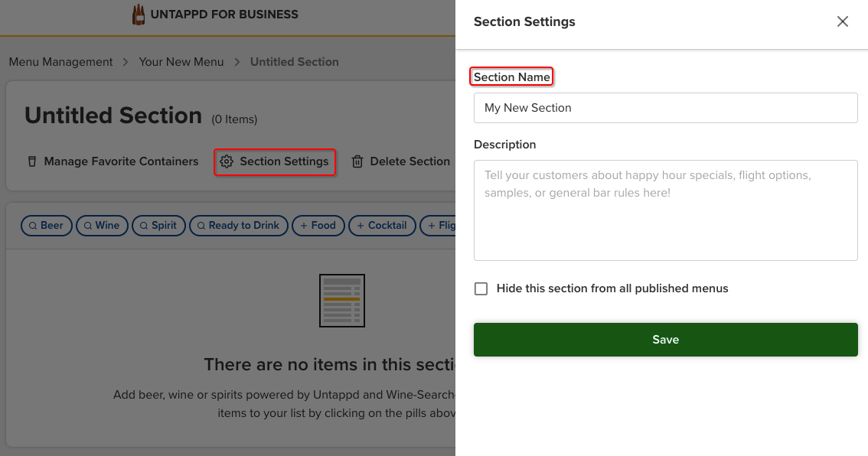Image resolution: width=868 pixels, height=456 pixels.
Task: Click the plus icon in the Food pill
Action: tap(305, 225)
